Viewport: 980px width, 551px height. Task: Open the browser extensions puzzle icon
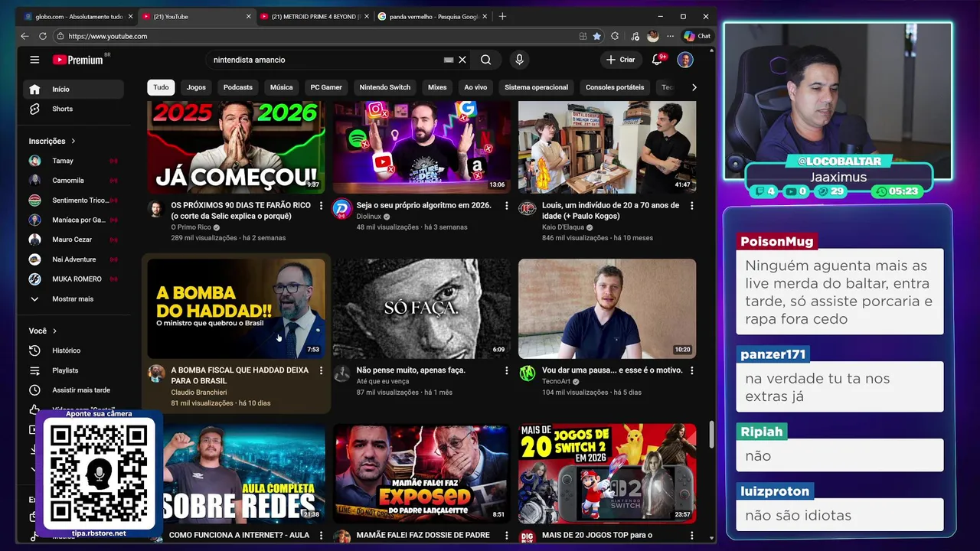pos(615,36)
